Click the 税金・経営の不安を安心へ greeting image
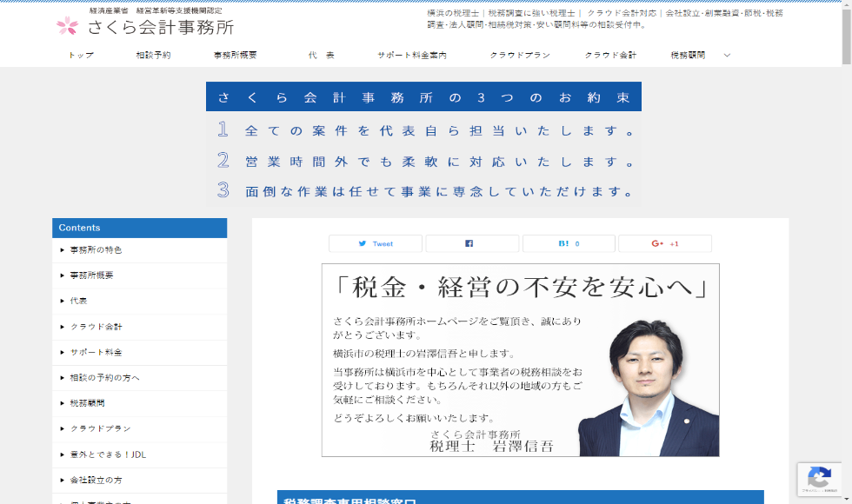 tap(521, 360)
